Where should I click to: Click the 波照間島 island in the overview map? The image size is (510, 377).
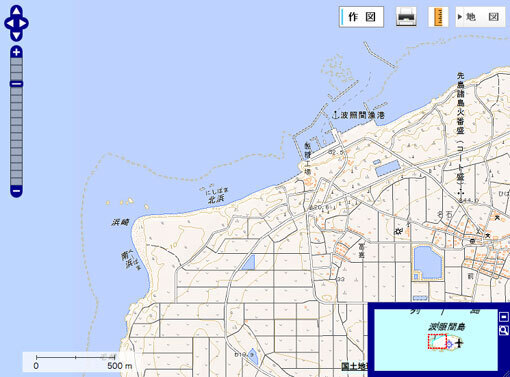pos(447,327)
